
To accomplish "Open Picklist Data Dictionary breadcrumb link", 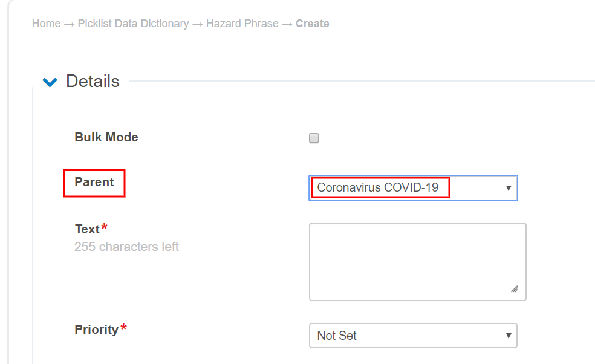I will [133, 24].
